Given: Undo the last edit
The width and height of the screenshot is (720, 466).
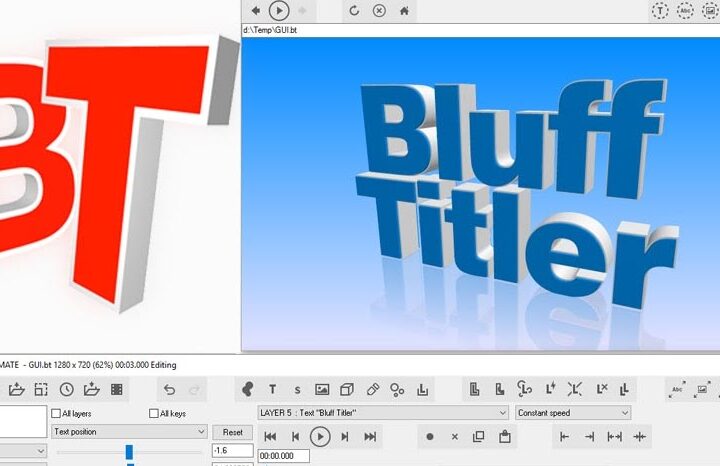Looking at the screenshot, I should click(169, 390).
